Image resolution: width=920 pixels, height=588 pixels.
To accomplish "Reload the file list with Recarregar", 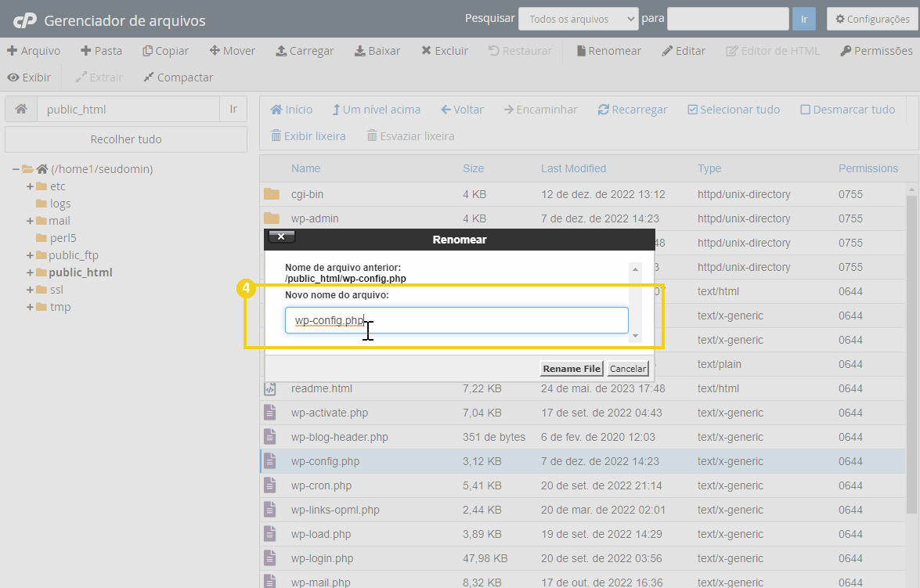I will pyautogui.click(x=633, y=110).
